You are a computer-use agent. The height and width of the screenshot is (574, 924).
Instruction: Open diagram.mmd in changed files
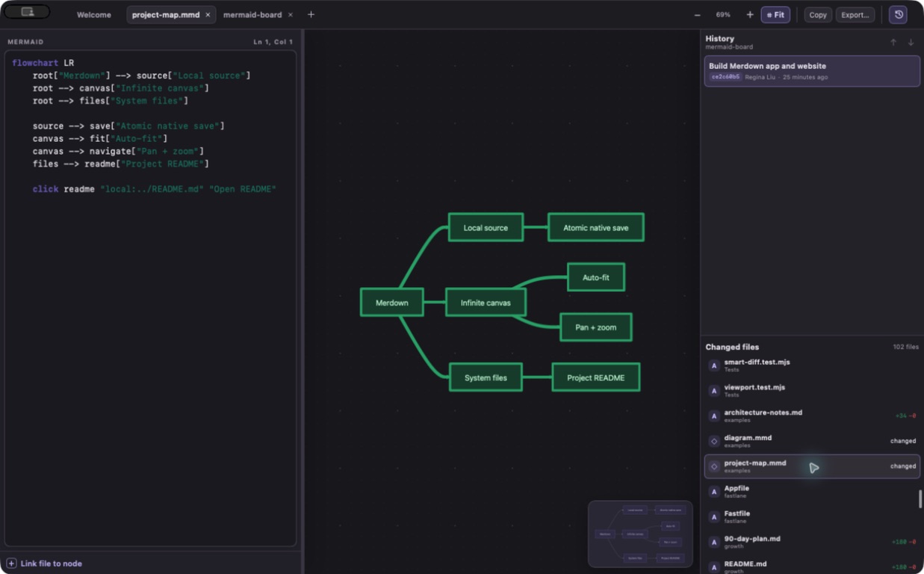click(812, 441)
